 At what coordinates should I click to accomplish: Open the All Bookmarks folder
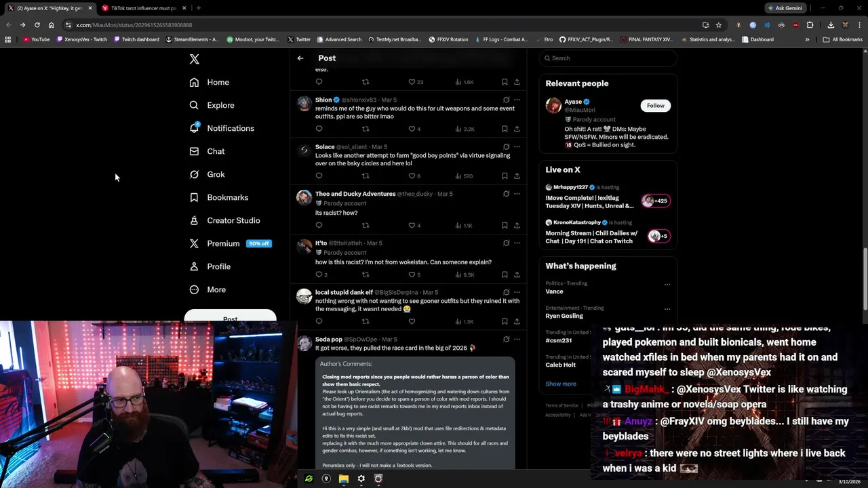point(842,39)
